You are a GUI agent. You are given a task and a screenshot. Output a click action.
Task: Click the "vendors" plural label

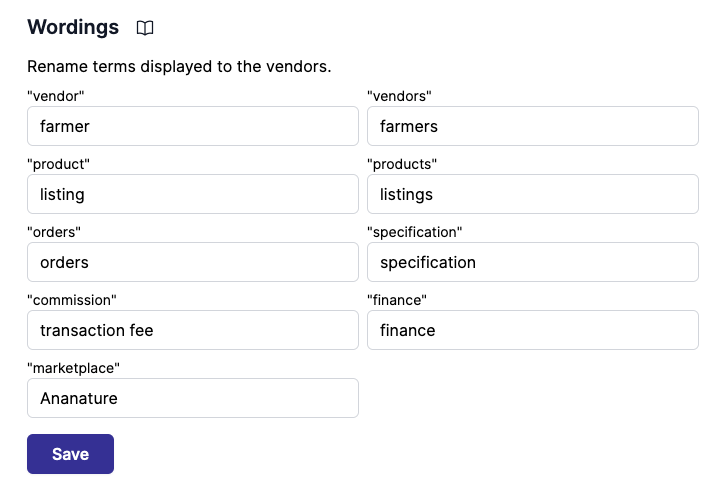point(399,96)
